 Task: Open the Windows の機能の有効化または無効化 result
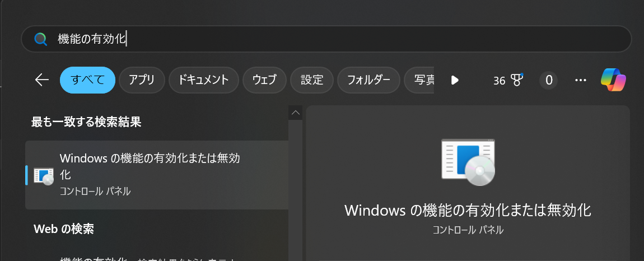[157, 175]
